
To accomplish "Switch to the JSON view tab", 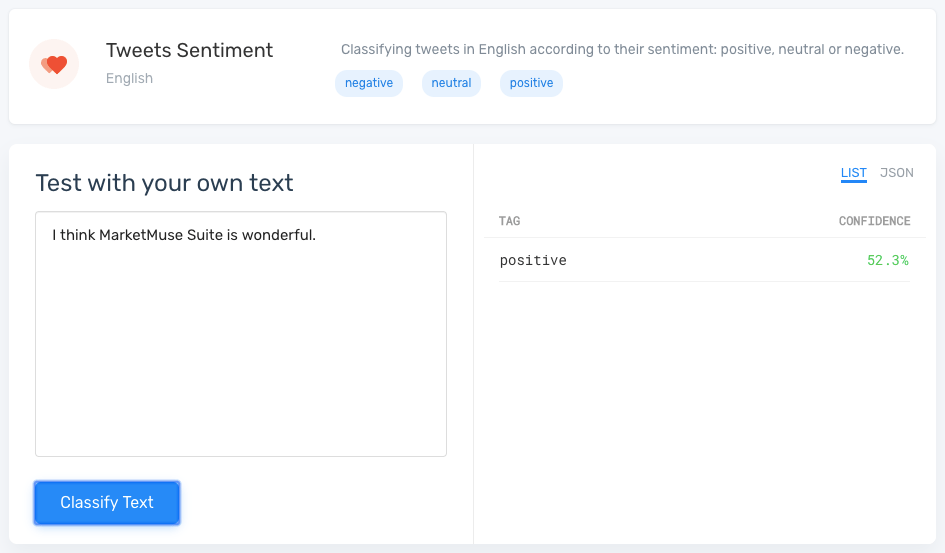I will (x=896, y=173).
